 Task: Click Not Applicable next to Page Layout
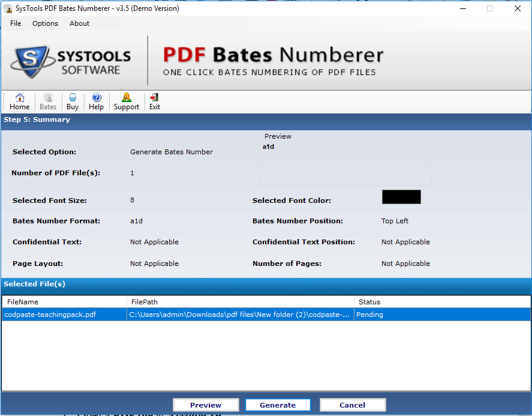[x=154, y=264]
